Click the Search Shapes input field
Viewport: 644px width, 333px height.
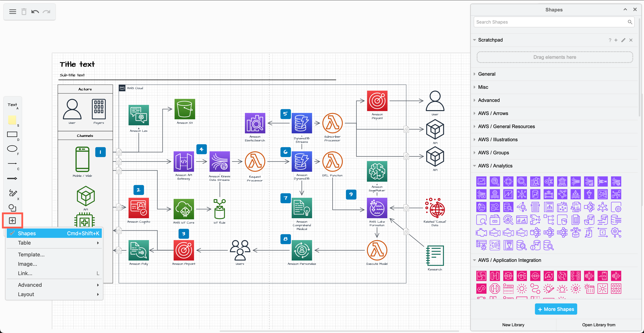554,22
